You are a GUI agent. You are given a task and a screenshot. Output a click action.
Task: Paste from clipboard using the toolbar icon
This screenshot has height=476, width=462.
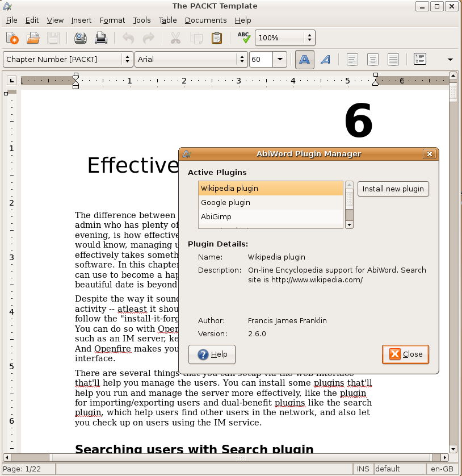(x=216, y=38)
